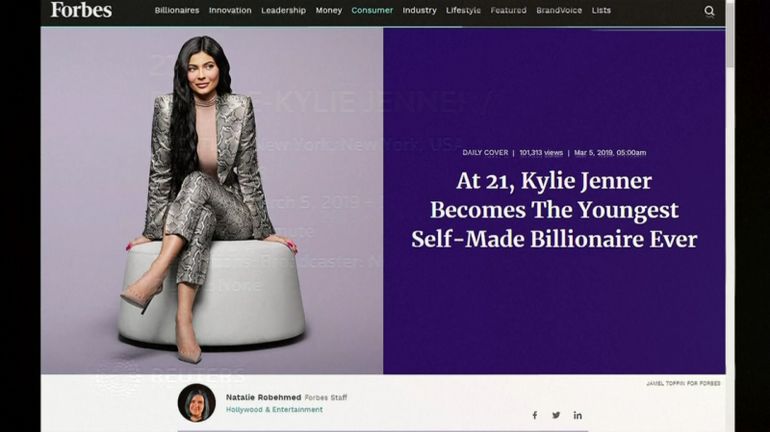This screenshot has width=770, height=432.
Task: Share article via Twitter icon
Action: pos(556,415)
